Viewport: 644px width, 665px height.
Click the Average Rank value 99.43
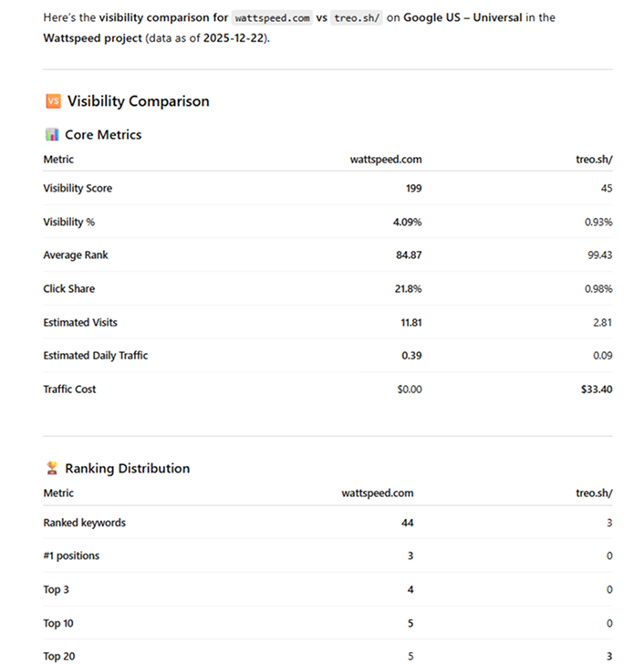tap(599, 255)
